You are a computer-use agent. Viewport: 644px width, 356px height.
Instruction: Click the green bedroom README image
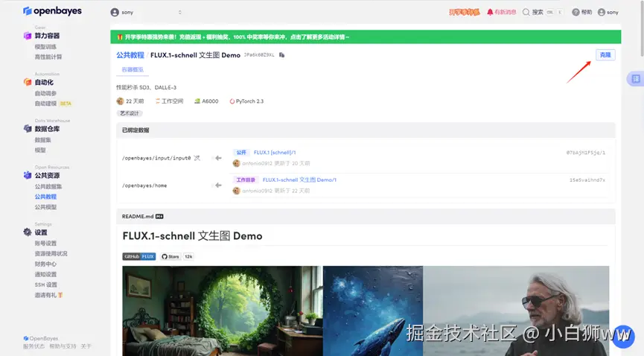coord(223,311)
